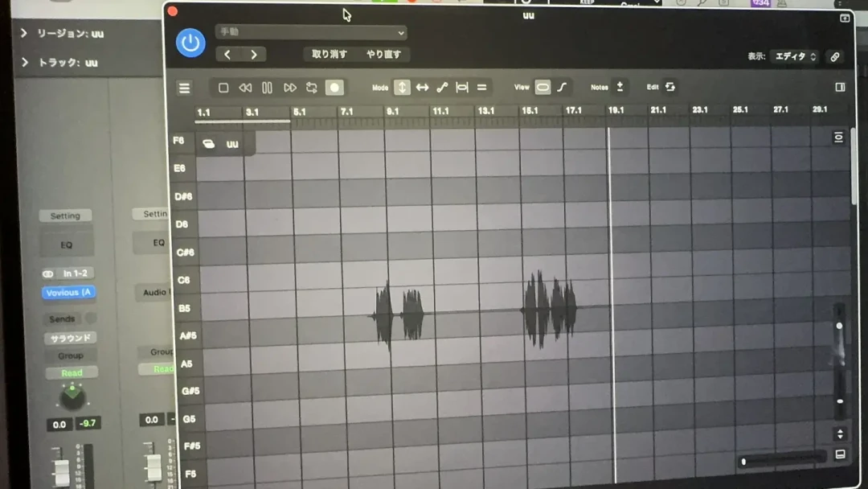
Task: Click the vertical zoom slider lower handle
Action: 840,401
